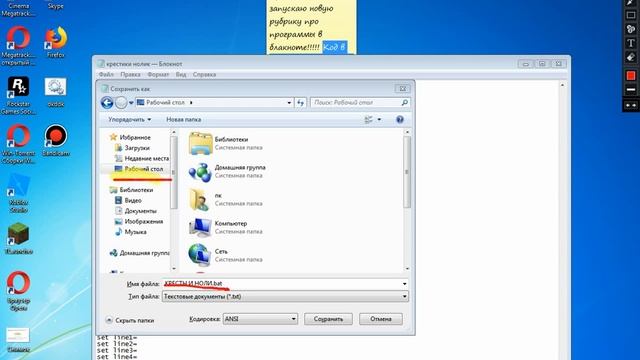Open recent locations dropdown next to nav arrows
The image size is (640, 360).
click(x=131, y=103)
